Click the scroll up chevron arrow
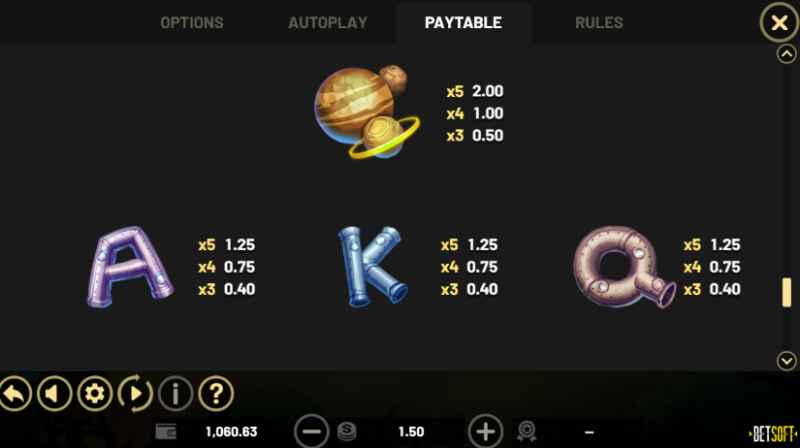 pyautogui.click(x=786, y=54)
